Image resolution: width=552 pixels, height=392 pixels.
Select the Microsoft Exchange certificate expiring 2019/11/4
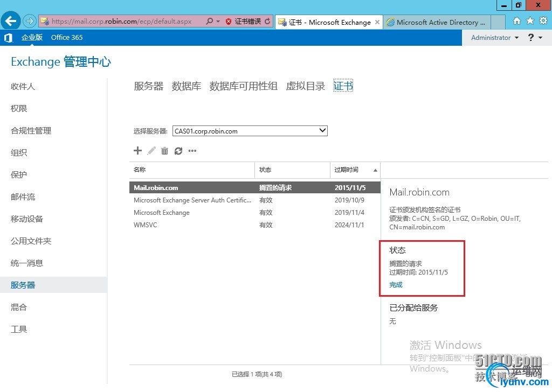(x=255, y=213)
